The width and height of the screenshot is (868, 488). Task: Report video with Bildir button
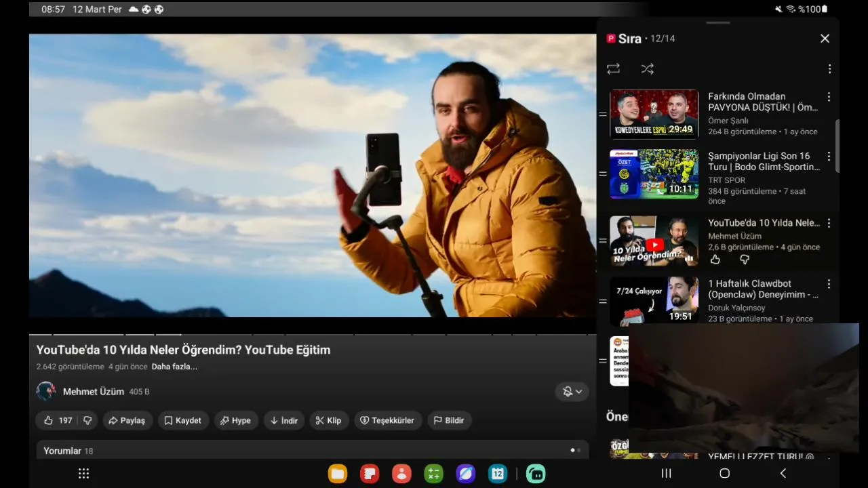pos(449,420)
